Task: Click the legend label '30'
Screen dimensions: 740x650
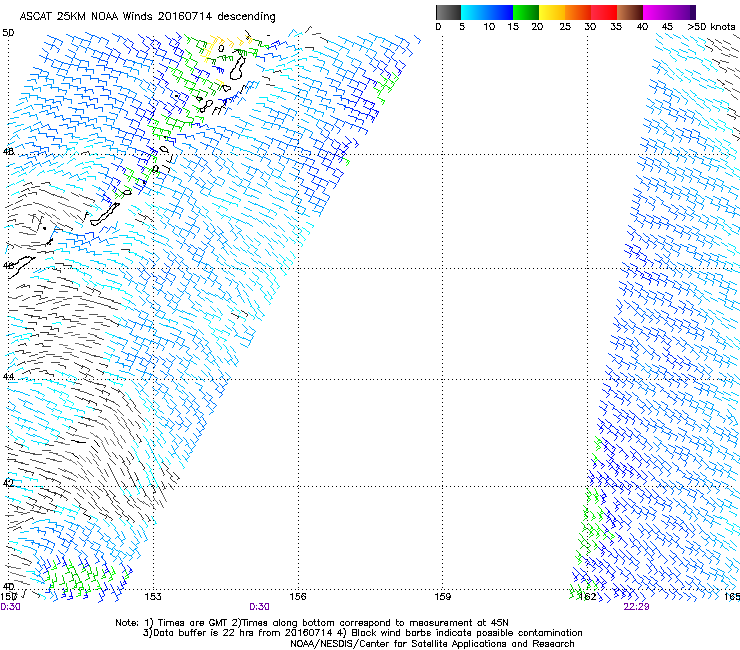Action: (590, 27)
